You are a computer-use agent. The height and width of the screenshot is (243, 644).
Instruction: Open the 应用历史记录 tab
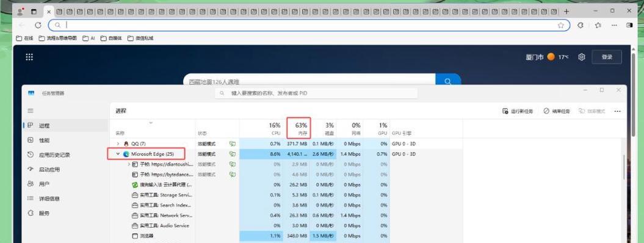click(66, 154)
